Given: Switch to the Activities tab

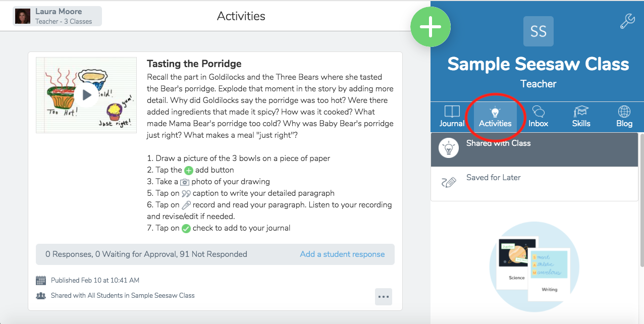Looking at the screenshot, I should [495, 116].
